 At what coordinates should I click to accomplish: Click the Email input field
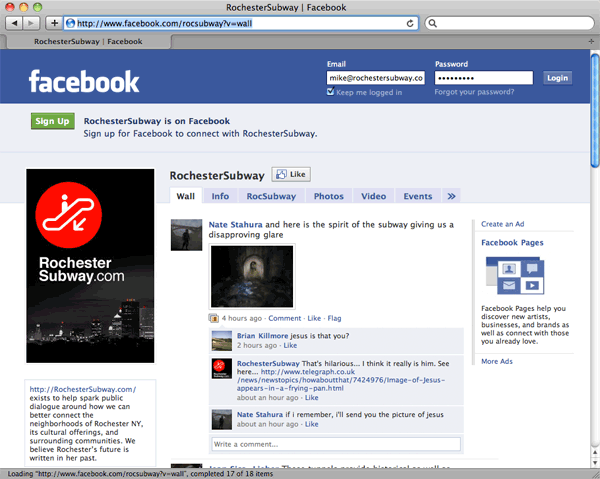[x=376, y=78]
